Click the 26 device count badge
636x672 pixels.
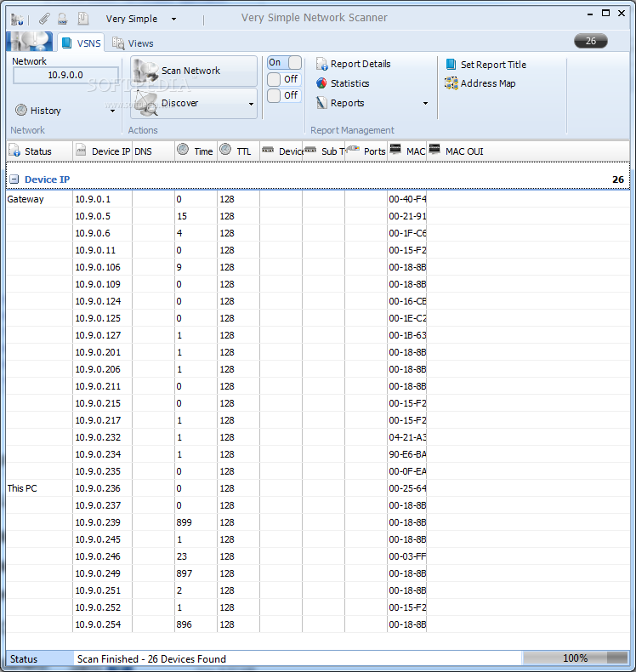(x=591, y=41)
